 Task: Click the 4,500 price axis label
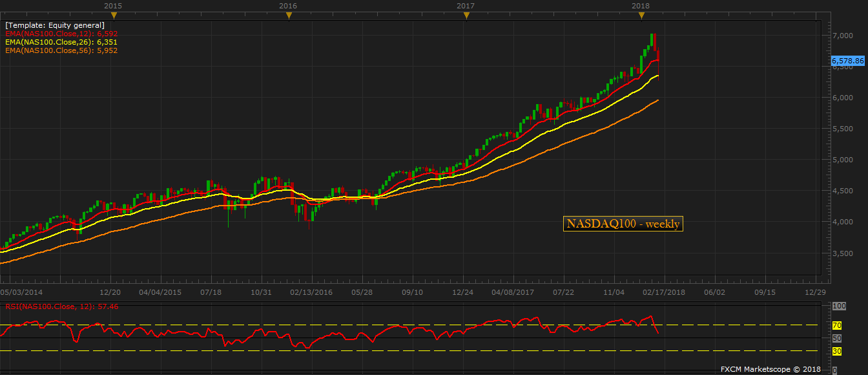(x=842, y=191)
